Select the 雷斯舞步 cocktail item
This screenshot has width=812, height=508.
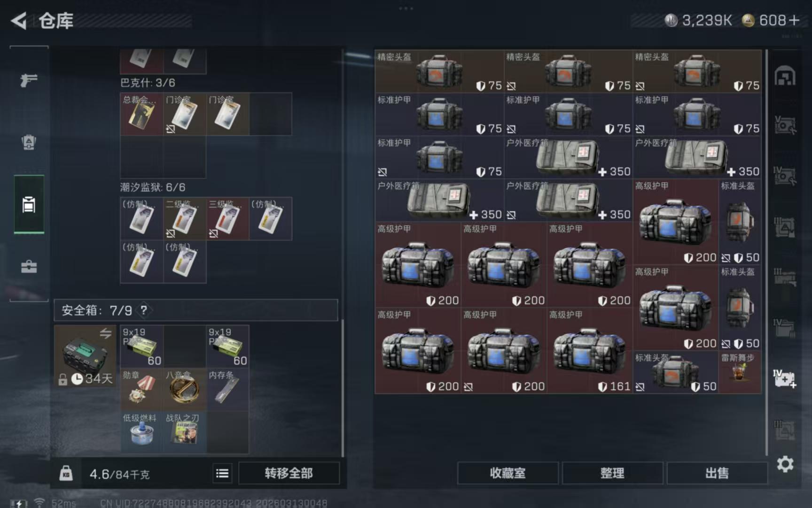pyautogui.click(x=740, y=372)
